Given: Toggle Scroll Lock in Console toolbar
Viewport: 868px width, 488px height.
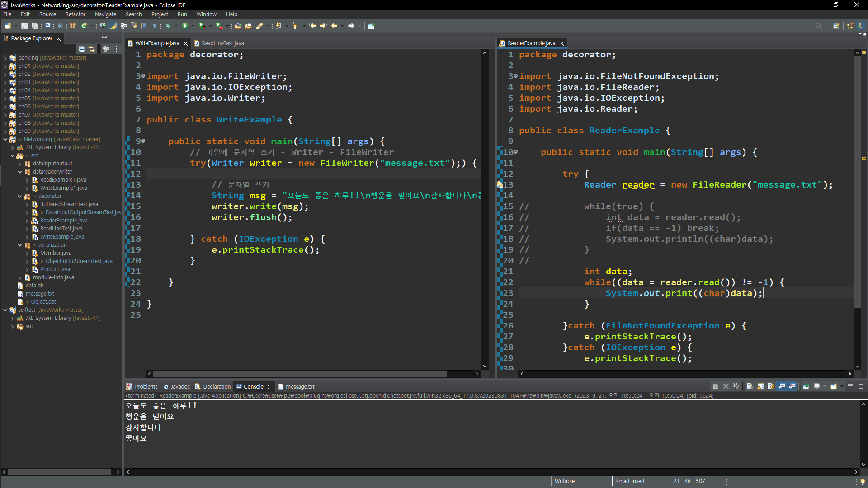Looking at the screenshot, I should tap(760, 386).
